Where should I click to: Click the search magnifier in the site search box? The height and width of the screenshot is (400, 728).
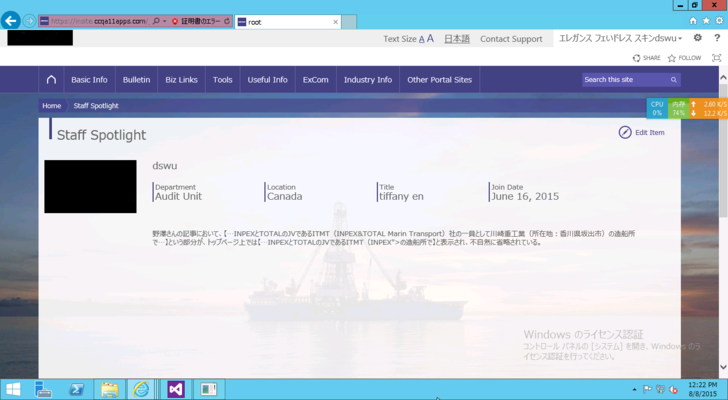674,80
